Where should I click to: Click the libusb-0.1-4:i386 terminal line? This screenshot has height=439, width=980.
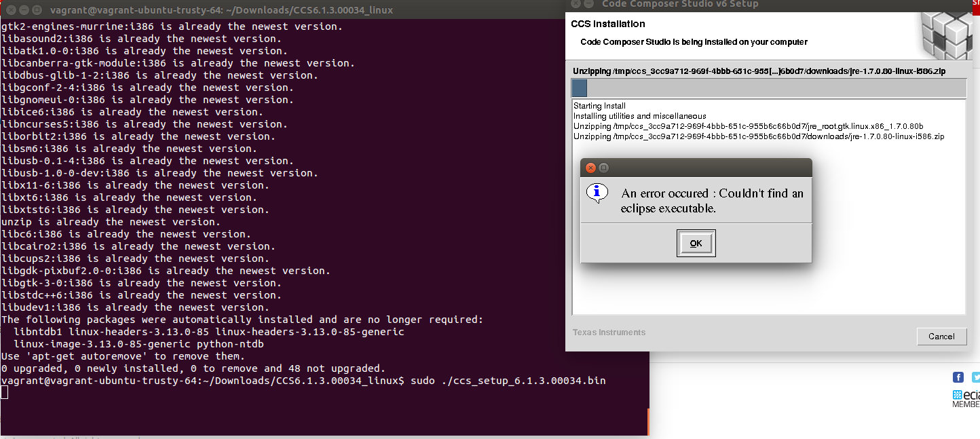[147, 161]
